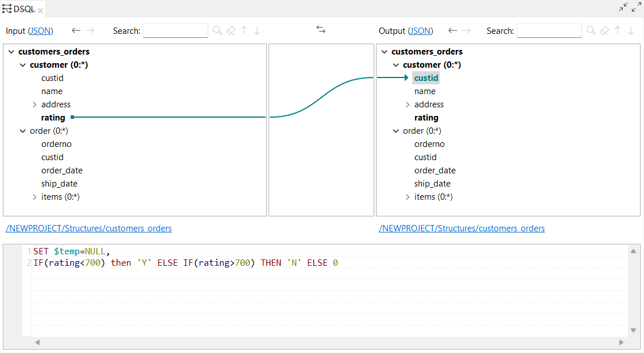
Task: Clear the input search using eraser icon
Action: pyautogui.click(x=231, y=30)
